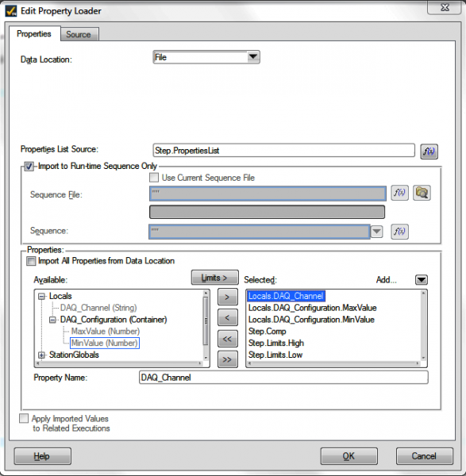Browse for a sequence file

pyautogui.click(x=422, y=193)
